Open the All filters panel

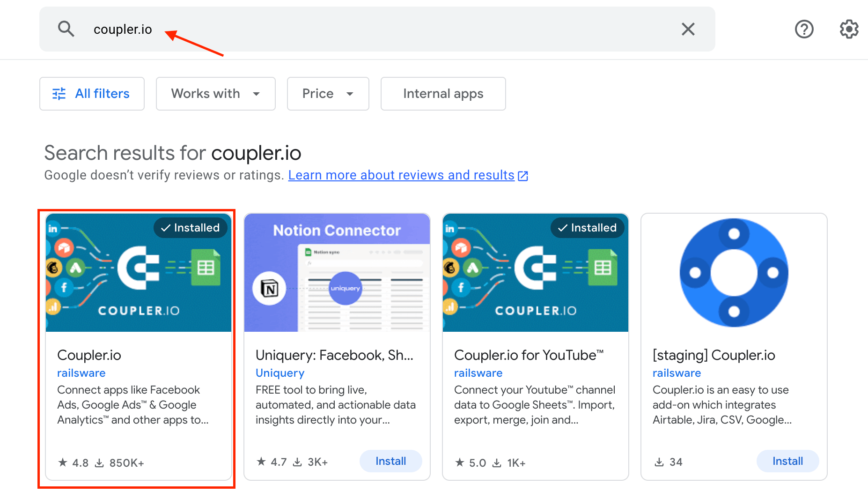(x=92, y=94)
